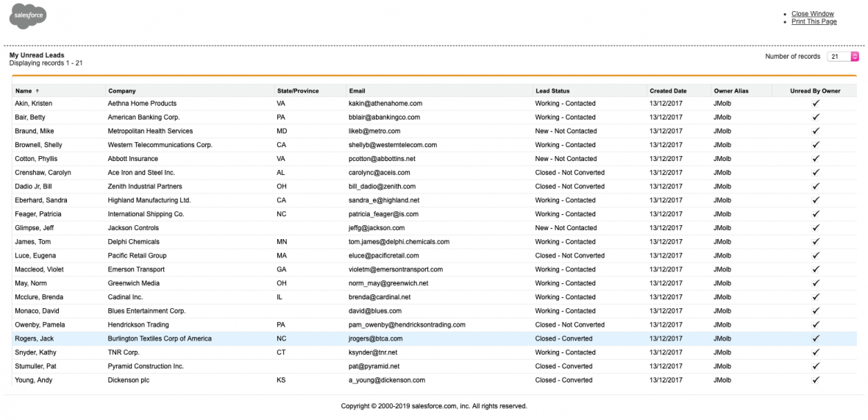Click the Company column header
The image size is (868, 420).
pyautogui.click(x=122, y=90)
